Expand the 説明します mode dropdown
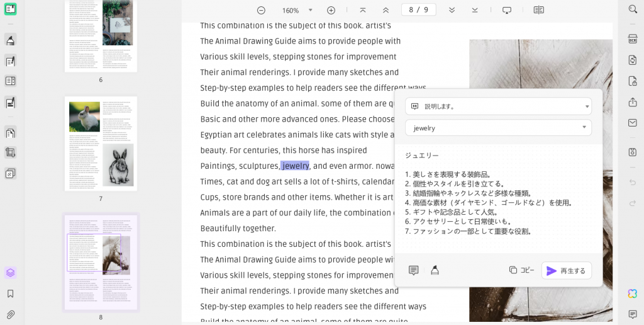The width and height of the screenshot is (644, 325). pos(498,106)
